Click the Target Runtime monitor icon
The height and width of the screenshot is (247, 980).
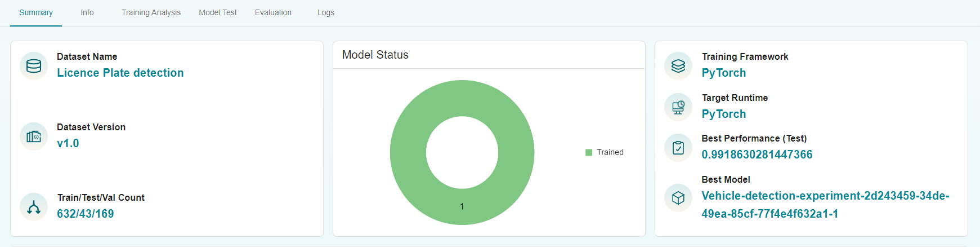pos(678,107)
